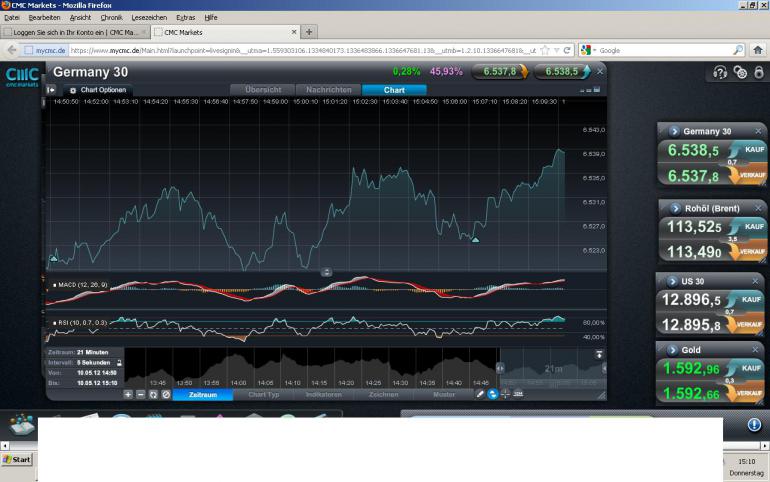Image resolution: width=770 pixels, height=482 pixels.
Task: Buy US 30 via the KAUF button
Action: [746, 299]
